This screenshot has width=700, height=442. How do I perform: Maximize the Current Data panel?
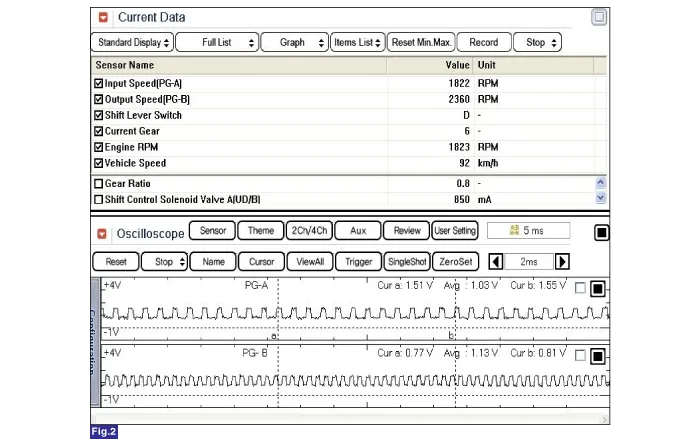coord(598,17)
